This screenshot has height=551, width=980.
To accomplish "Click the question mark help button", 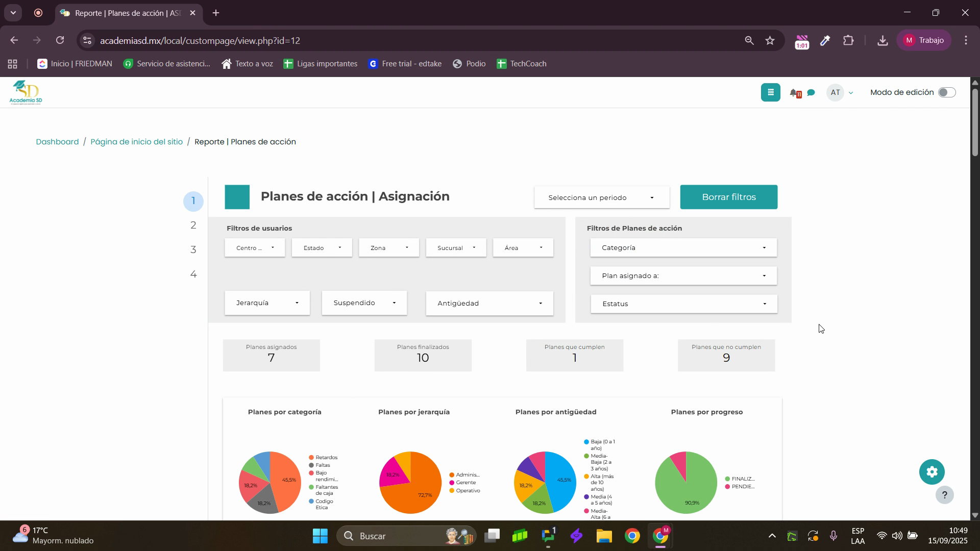I will 944,495.
